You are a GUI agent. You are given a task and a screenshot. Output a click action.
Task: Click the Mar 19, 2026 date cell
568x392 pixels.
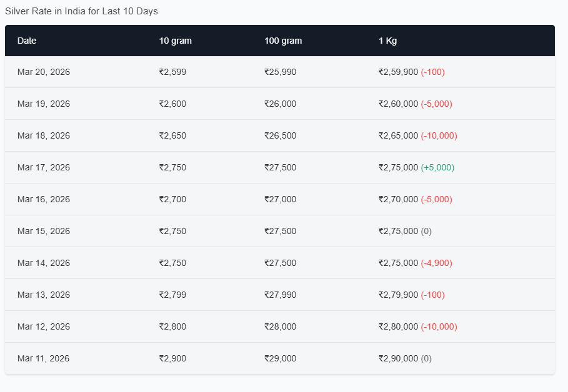(x=44, y=104)
